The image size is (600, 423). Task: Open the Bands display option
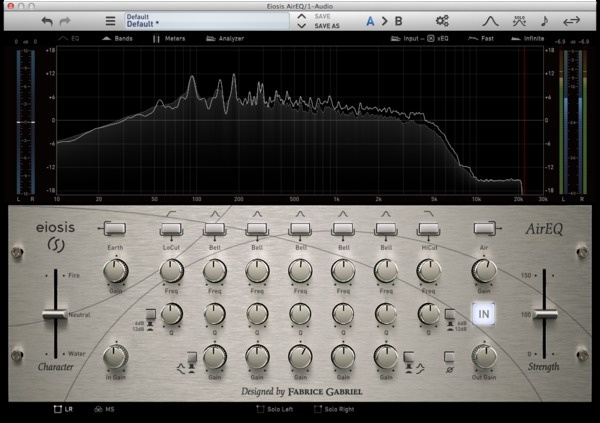117,39
